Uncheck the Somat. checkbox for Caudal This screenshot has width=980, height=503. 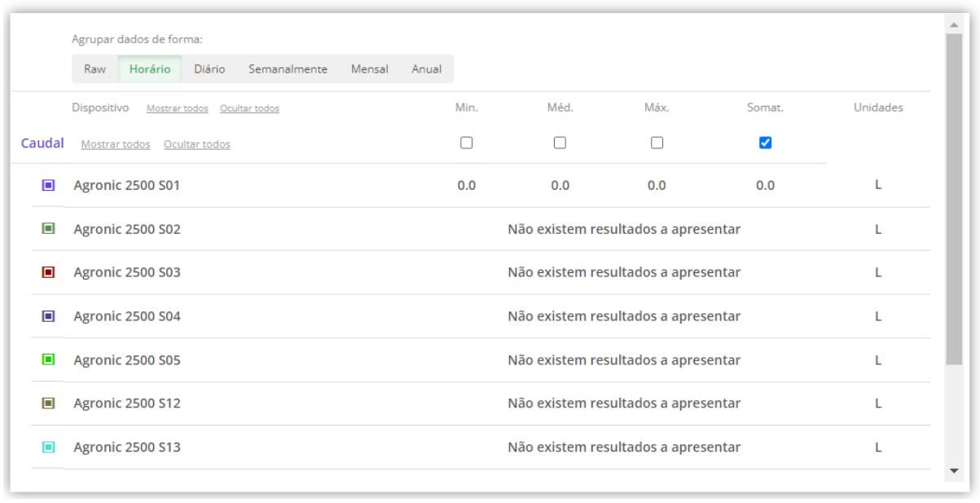click(765, 143)
